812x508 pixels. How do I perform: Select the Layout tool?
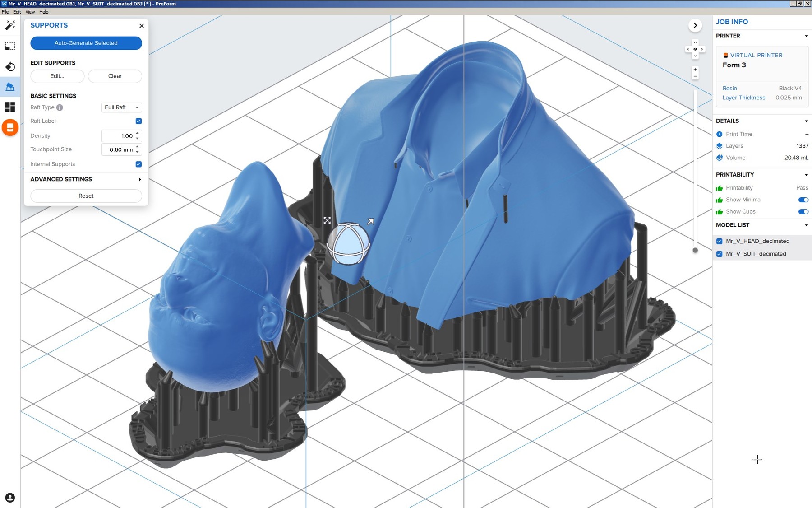pyautogui.click(x=10, y=107)
